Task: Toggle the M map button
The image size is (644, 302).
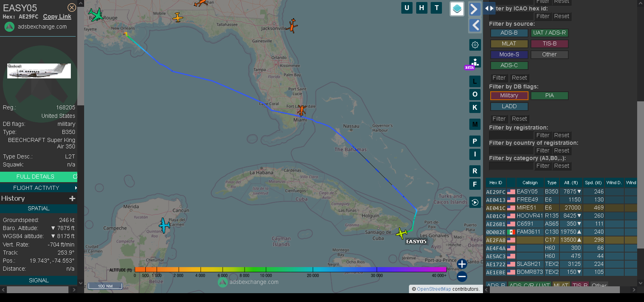Action: click(475, 124)
